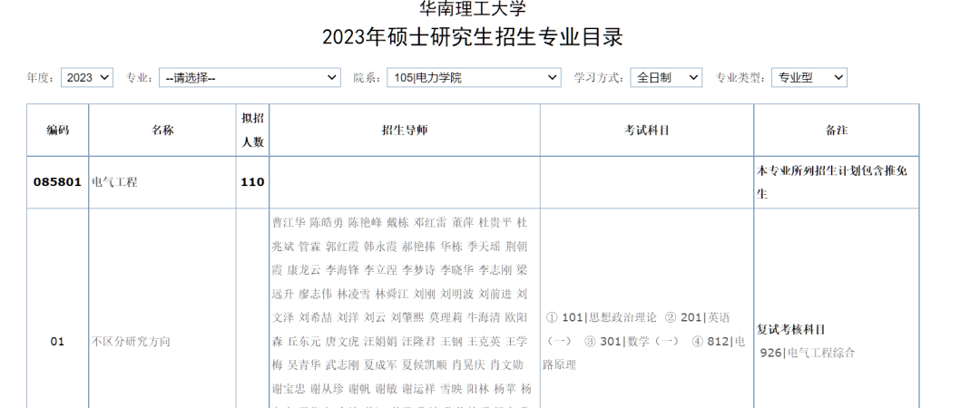Select the enrollment number 110 cell
Screen dimensions: 980x408
pos(252,182)
